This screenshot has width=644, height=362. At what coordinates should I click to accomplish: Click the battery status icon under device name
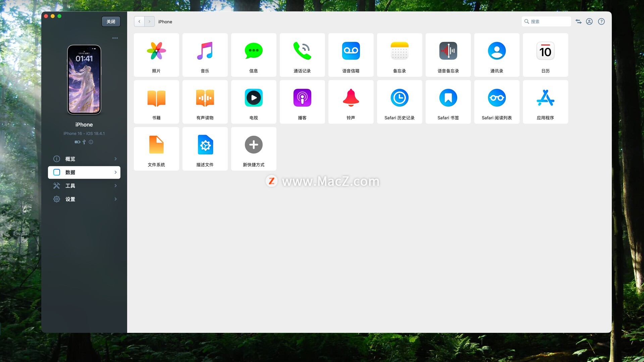pyautogui.click(x=77, y=142)
